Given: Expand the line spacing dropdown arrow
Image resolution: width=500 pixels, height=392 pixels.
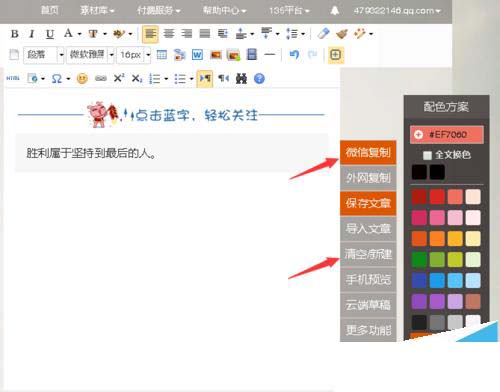Looking at the screenshot, I should (303, 34).
